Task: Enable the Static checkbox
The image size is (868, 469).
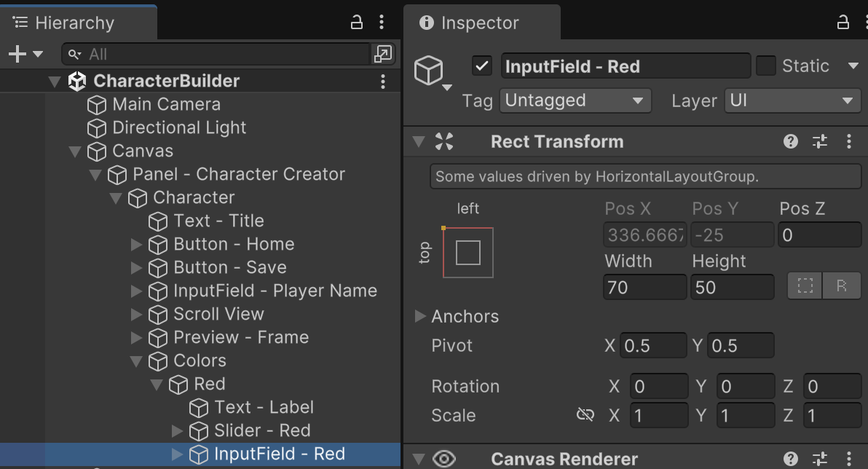Action: tap(766, 66)
